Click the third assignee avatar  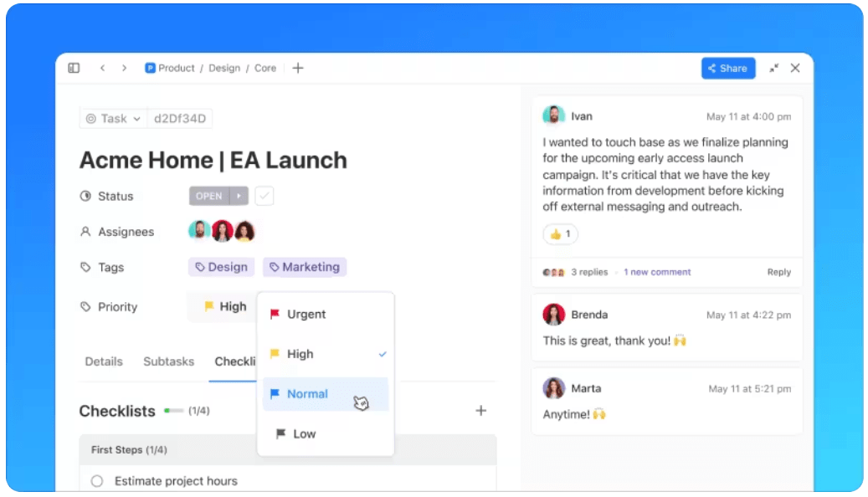[x=244, y=231]
